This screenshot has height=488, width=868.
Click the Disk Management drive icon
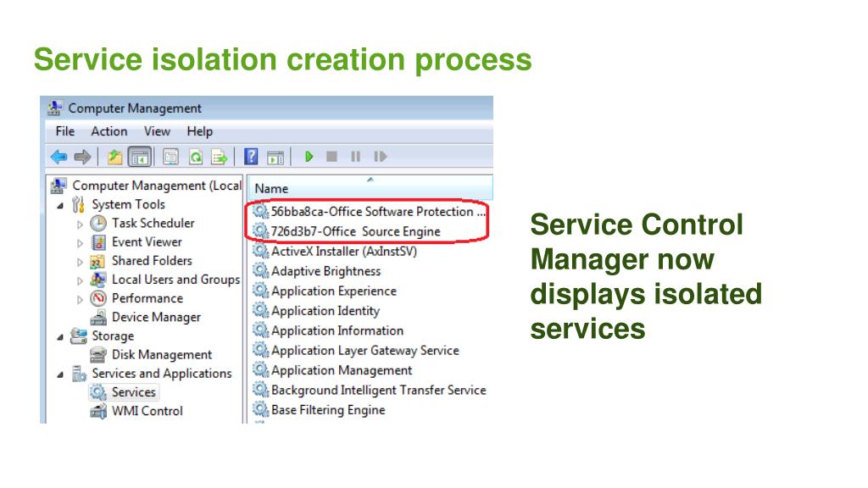[98, 355]
